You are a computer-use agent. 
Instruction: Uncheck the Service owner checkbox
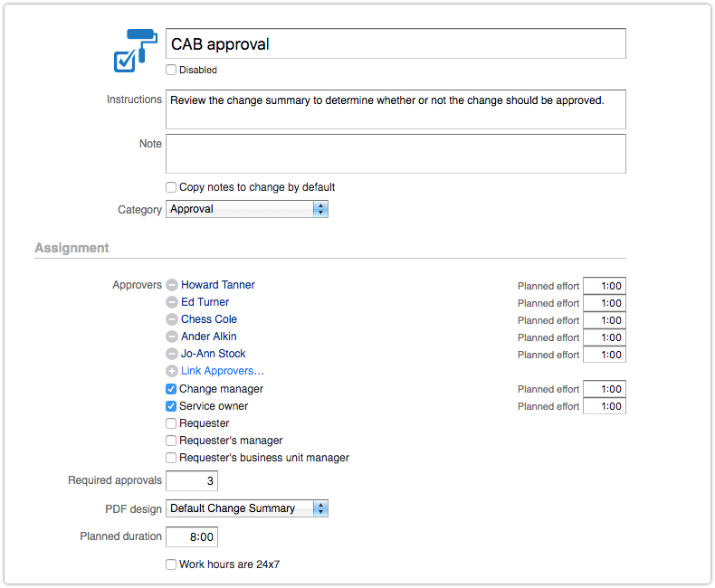click(x=171, y=406)
